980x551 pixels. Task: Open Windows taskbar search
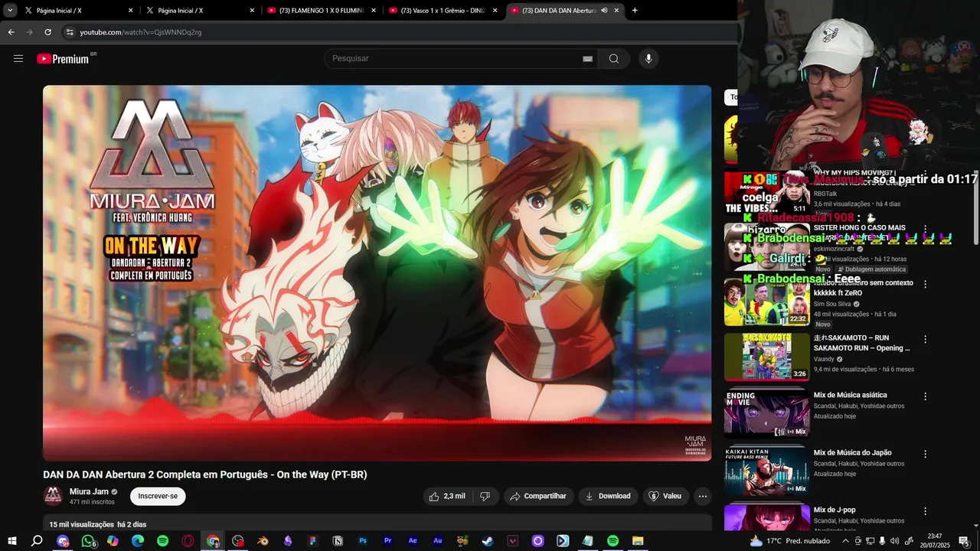coord(37,541)
